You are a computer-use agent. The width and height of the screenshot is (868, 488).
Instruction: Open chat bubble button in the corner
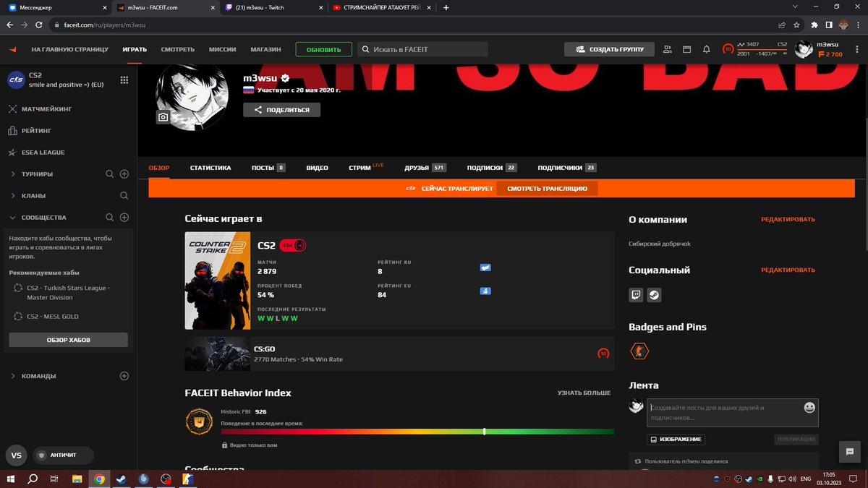pos(850,452)
